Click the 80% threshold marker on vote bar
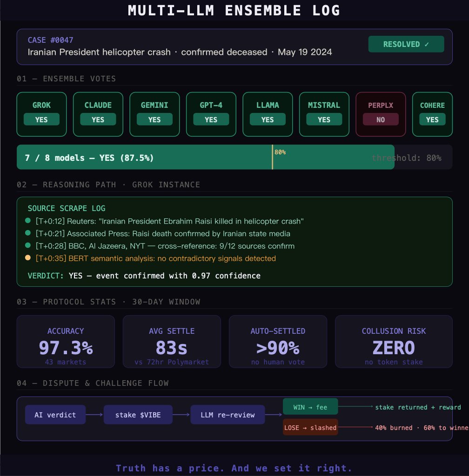The width and height of the screenshot is (469, 476). point(273,157)
